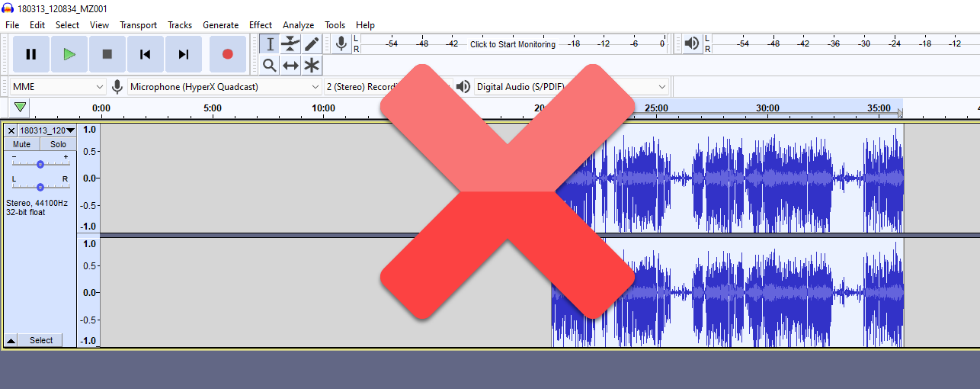Image resolution: width=980 pixels, height=389 pixels.
Task: Open the Edit menu
Action: point(37,25)
